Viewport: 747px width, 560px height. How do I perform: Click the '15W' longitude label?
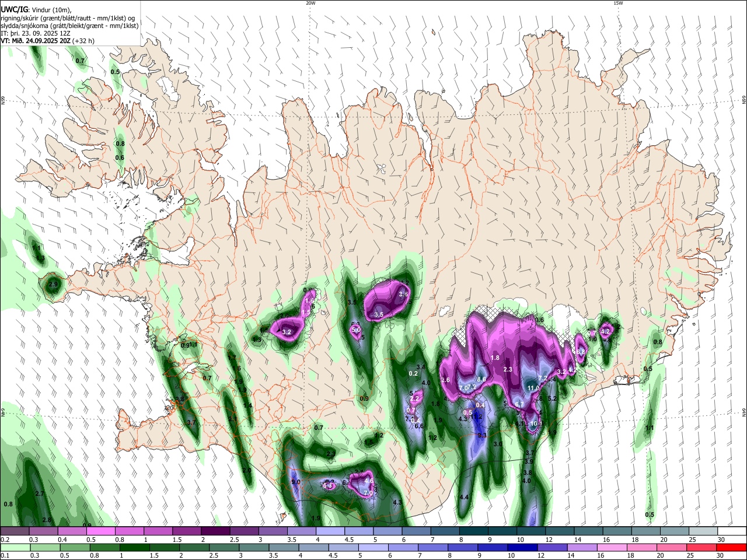click(617, 3)
